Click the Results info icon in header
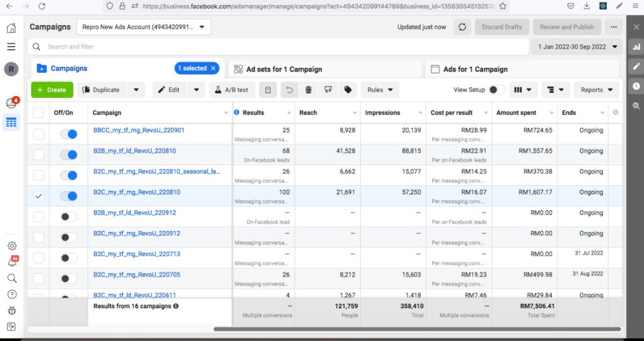Viewport: 644px width, 341px height. [x=236, y=112]
